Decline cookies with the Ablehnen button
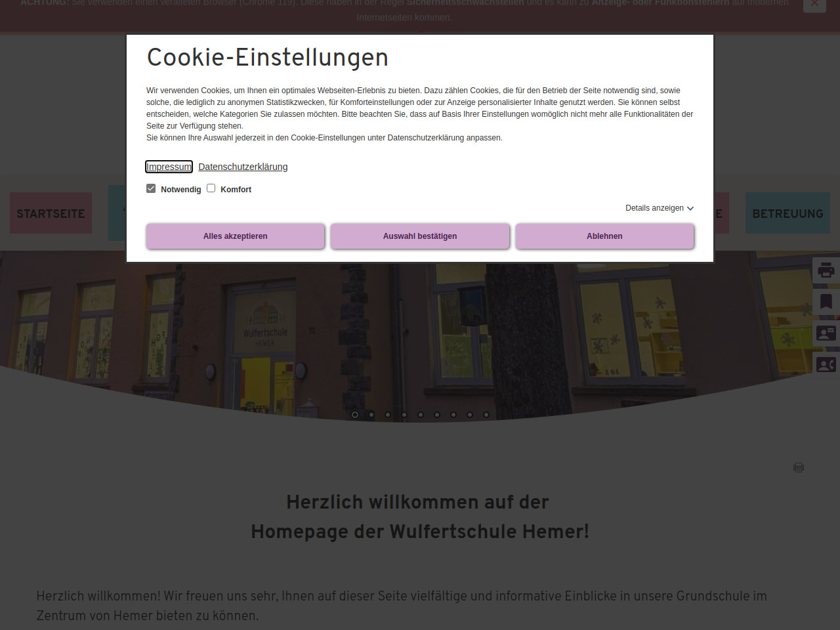 pos(604,236)
